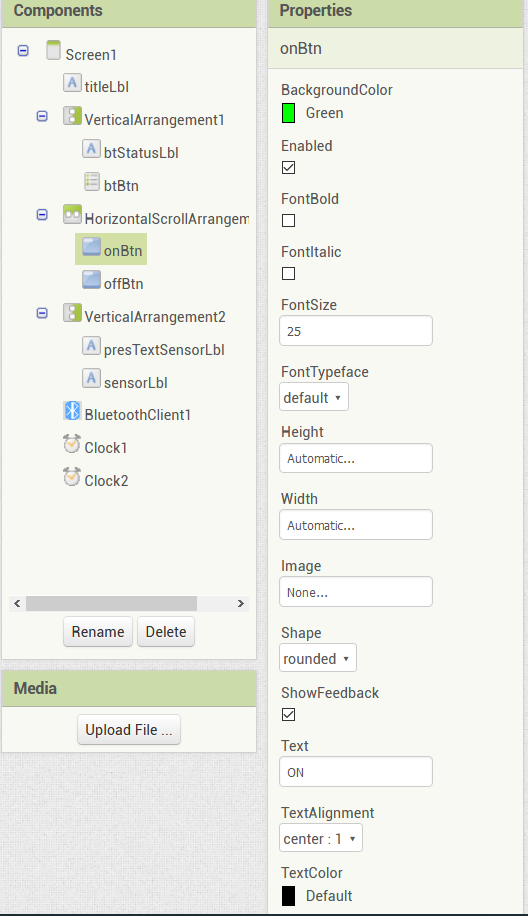This screenshot has width=528, height=916.
Task: Select the titleLbl label icon
Action: (72, 83)
